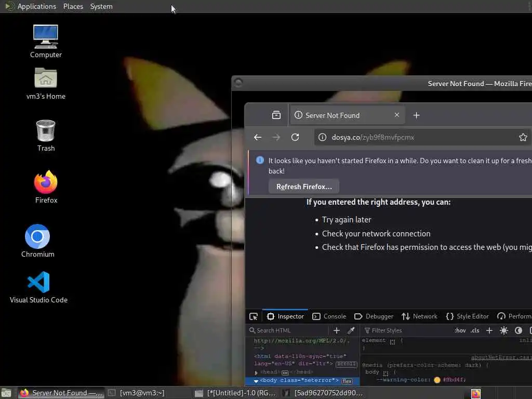The height and width of the screenshot is (399, 532).
Task: Toggle dark color scheme simulation
Action: [518, 330]
